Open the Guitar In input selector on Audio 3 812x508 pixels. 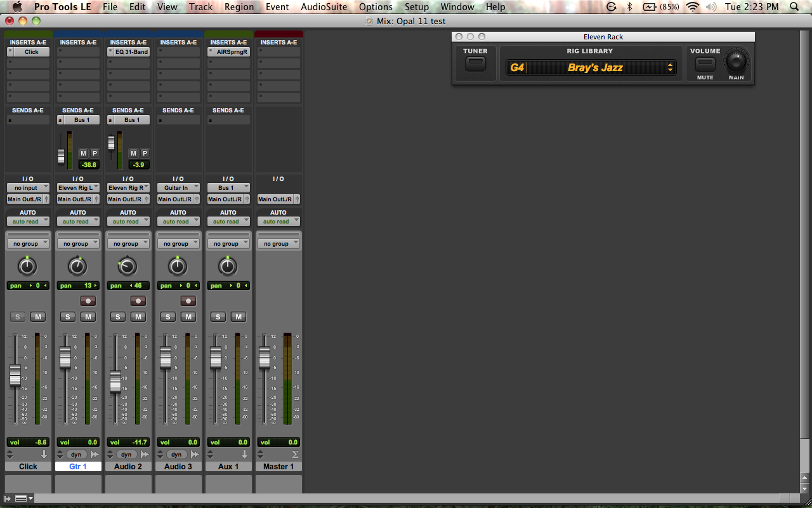178,187
